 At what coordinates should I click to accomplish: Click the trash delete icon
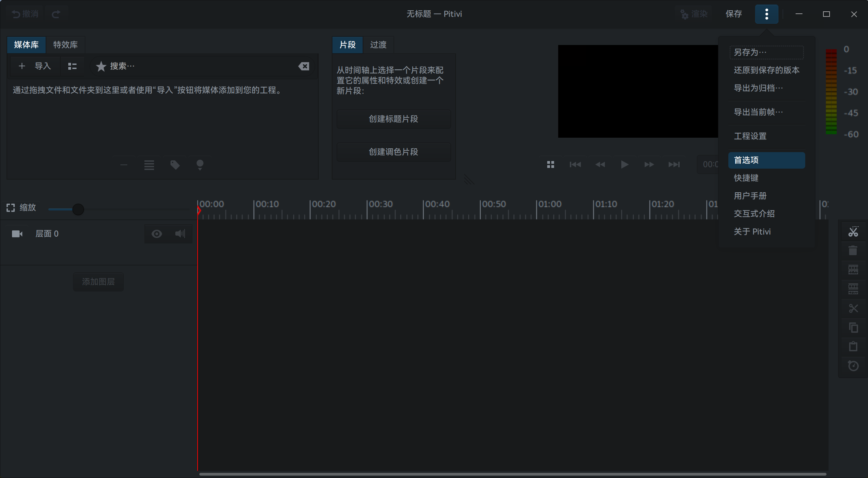coord(853,251)
